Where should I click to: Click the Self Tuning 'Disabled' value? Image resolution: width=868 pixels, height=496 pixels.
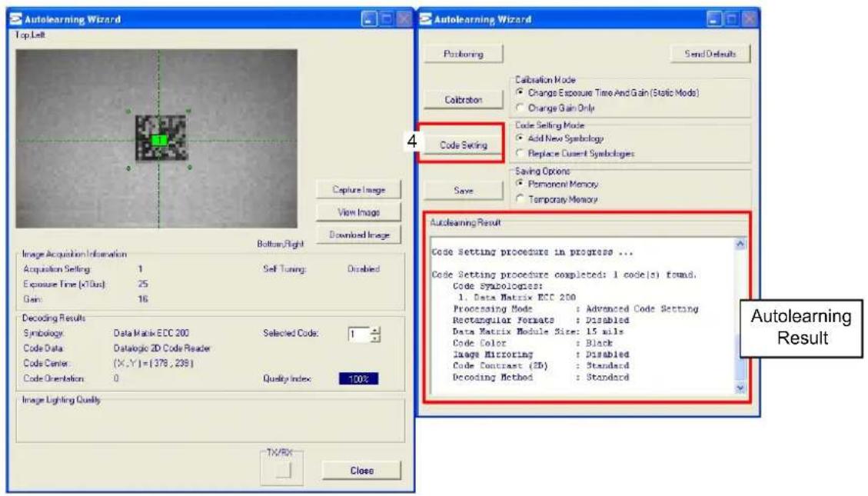(x=363, y=269)
